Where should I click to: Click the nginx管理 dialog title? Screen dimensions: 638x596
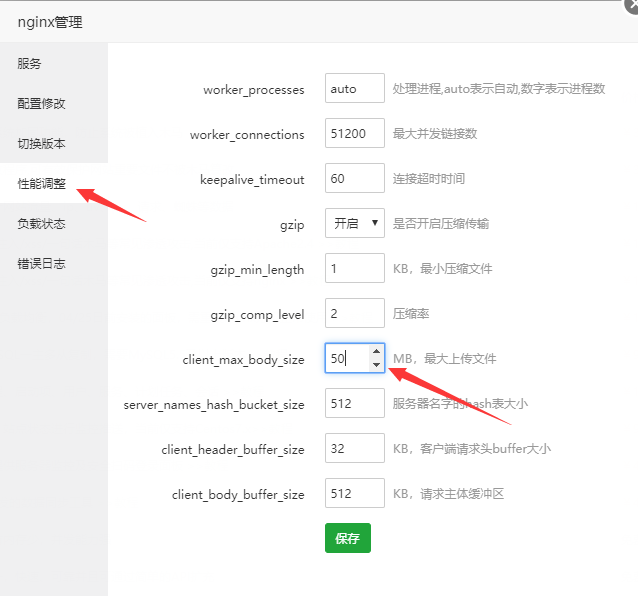(50, 22)
